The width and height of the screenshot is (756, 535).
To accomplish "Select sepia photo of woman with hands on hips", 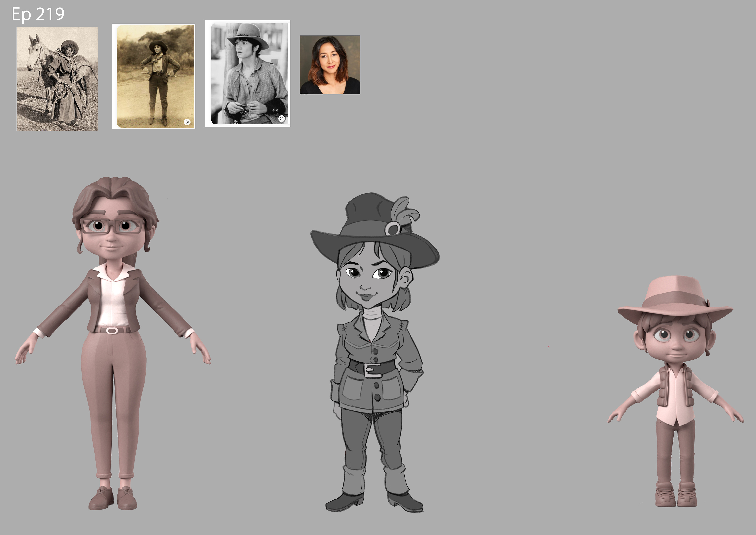I will [154, 76].
